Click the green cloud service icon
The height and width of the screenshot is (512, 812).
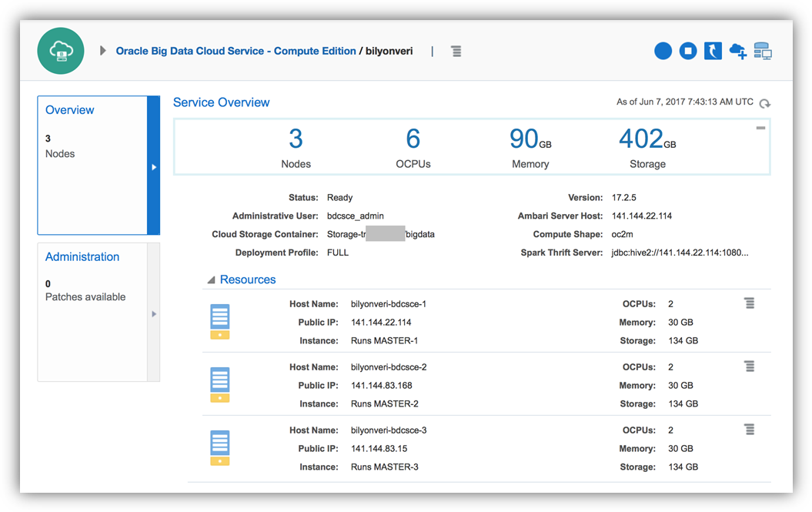tap(60, 51)
